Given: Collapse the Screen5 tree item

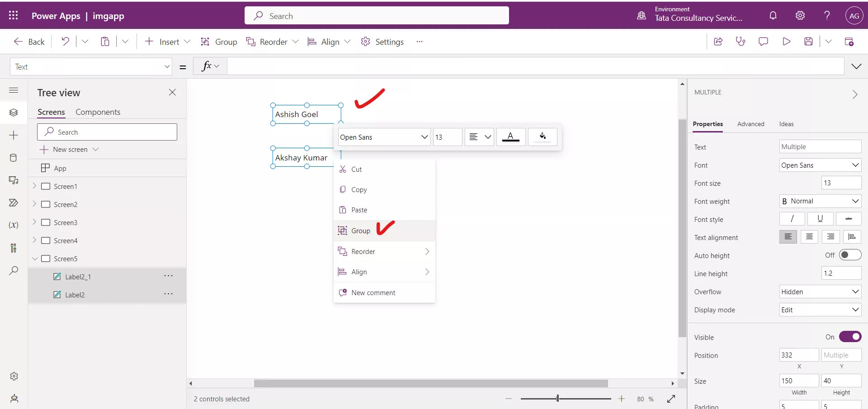Looking at the screenshot, I should 35,259.
